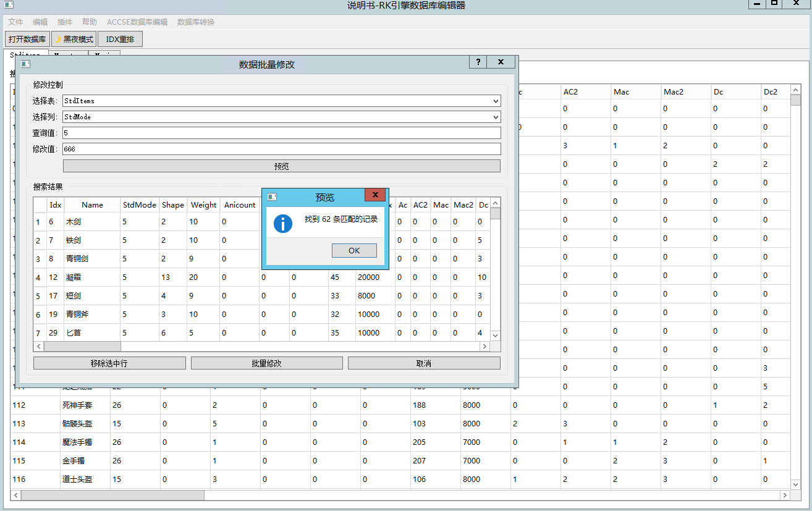Toggle 黑夜模式 dark mode
Image resolution: width=812 pixels, height=511 pixels.
[74, 39]
